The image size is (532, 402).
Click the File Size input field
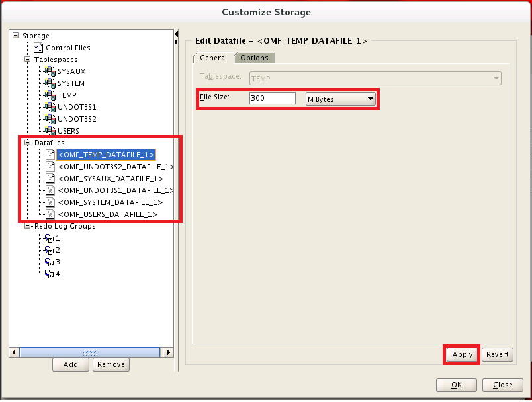coord(273,99)
